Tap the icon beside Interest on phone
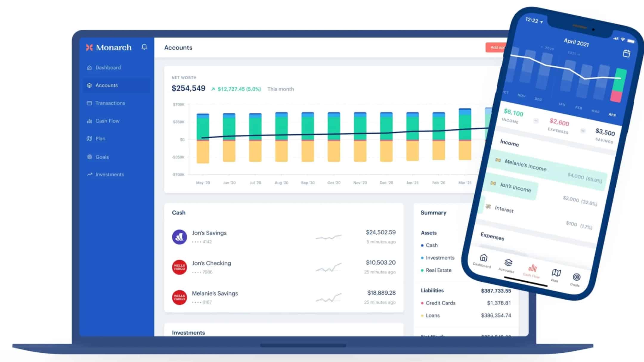644x362 pixels. (x=488, y=206)
